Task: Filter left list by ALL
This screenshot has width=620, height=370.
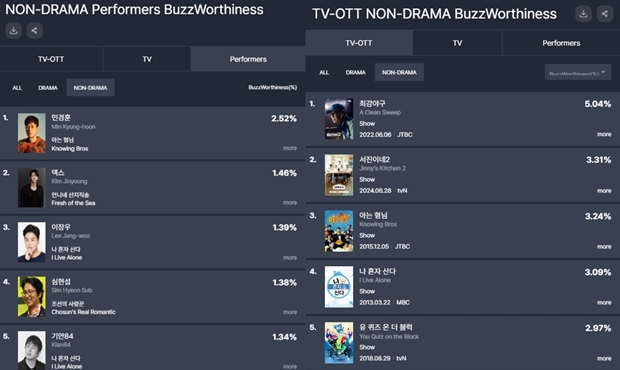Action: [x=17, y=88]
